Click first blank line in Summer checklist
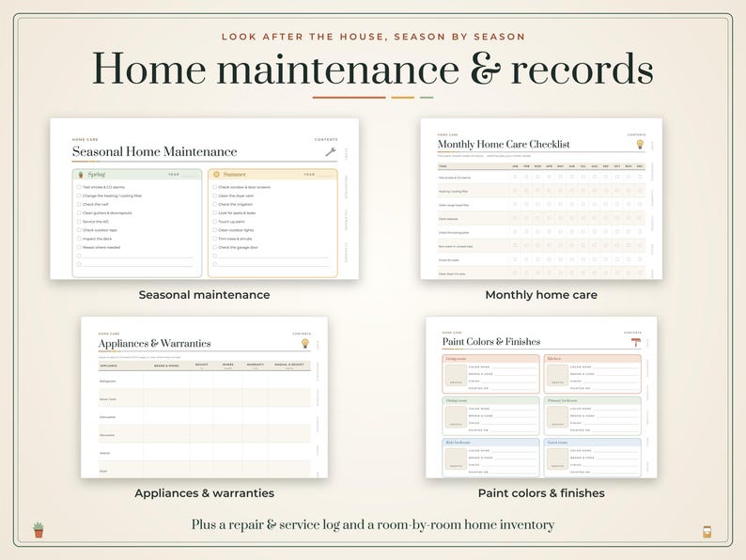This screenshot has height=560, width=746. click(x=273, y=256)
